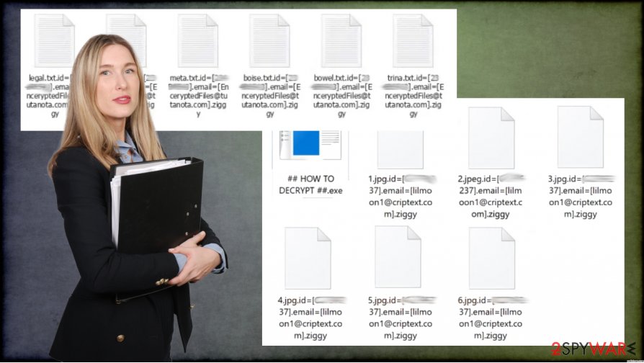Viewport: 644px width, 363px height.
Task: Select the bowel.txt encrypted file icon
Action: pos(341,40)
